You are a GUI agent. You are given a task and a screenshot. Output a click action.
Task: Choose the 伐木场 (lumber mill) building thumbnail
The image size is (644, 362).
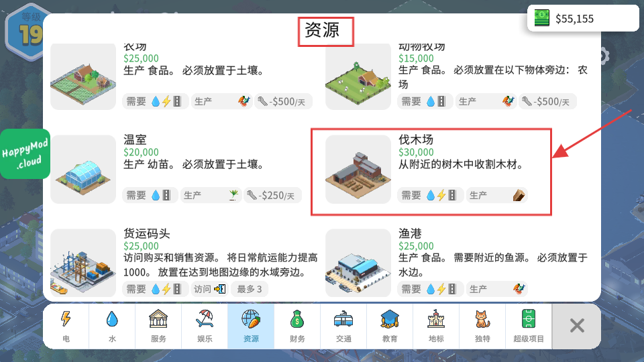(358, 170)
